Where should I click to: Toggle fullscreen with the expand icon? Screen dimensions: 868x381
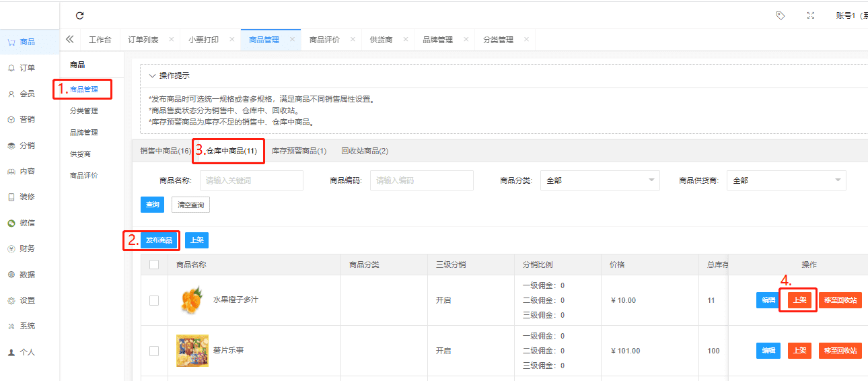pos(811,15)
